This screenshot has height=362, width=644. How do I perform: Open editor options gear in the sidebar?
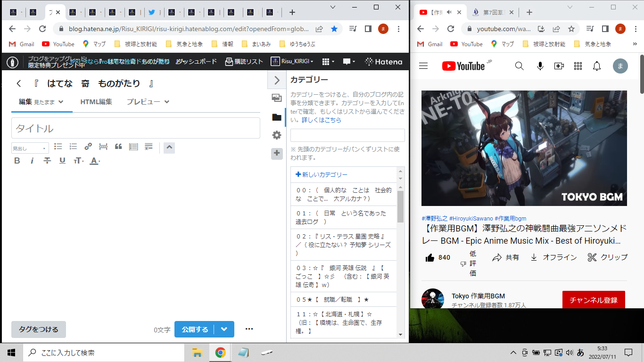click(277, 135)
